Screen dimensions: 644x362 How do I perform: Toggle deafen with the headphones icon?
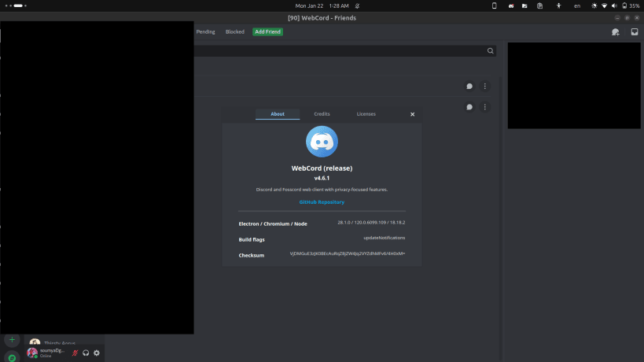[86, 353]
